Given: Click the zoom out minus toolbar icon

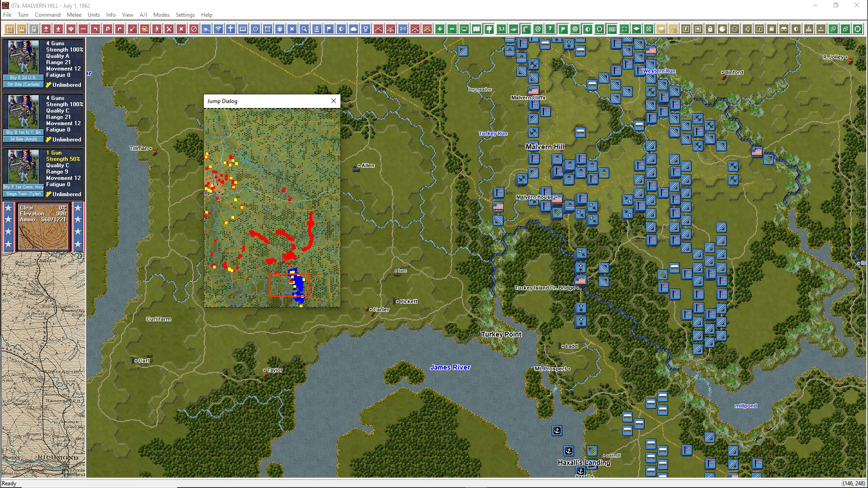Looking at the screenshot, I should (x=452, y=29).
